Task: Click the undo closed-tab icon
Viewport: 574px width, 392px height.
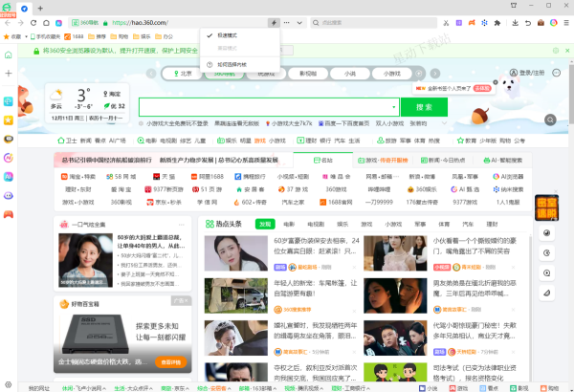Action: (528, 23)
